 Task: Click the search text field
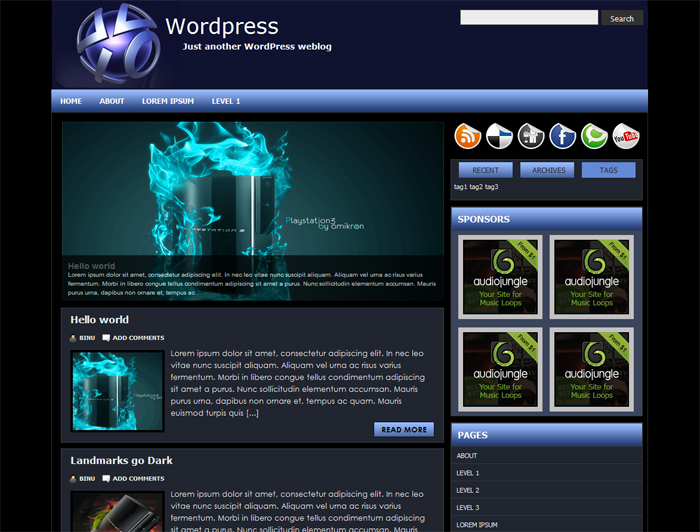click(x=529, y=17)
